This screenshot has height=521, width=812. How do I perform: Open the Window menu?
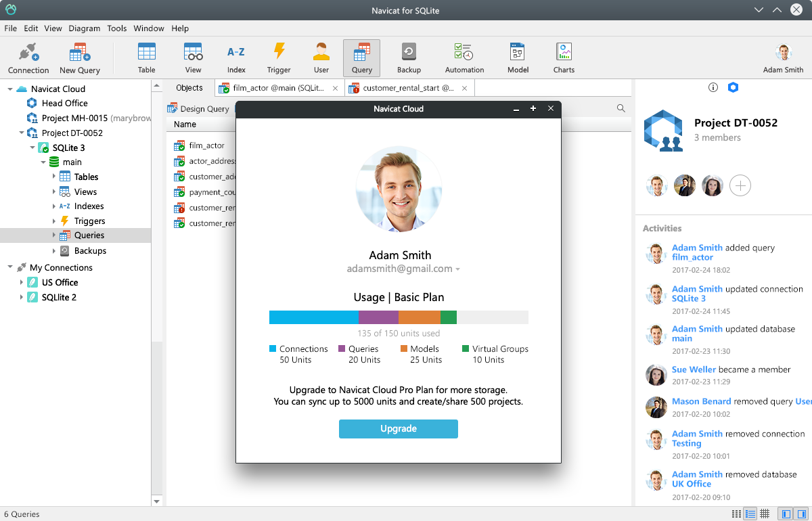149,28
